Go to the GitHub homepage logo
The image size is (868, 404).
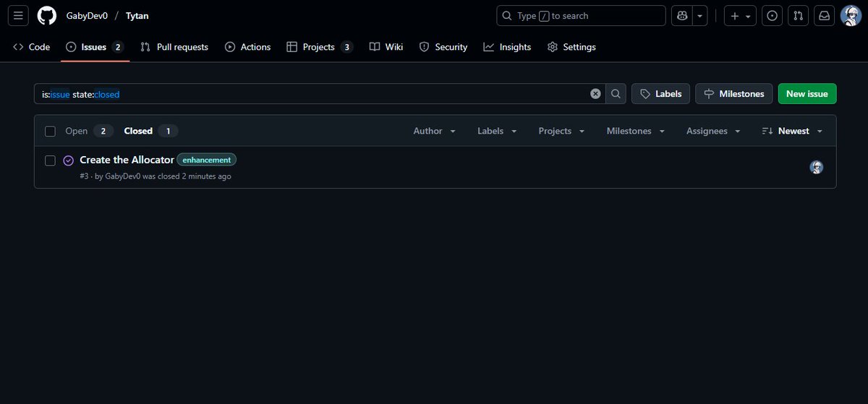point(47,16)
